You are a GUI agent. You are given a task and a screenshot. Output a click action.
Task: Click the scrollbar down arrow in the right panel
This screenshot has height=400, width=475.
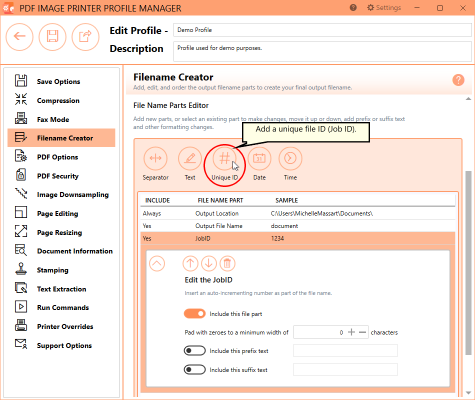[x=468, y=392]
